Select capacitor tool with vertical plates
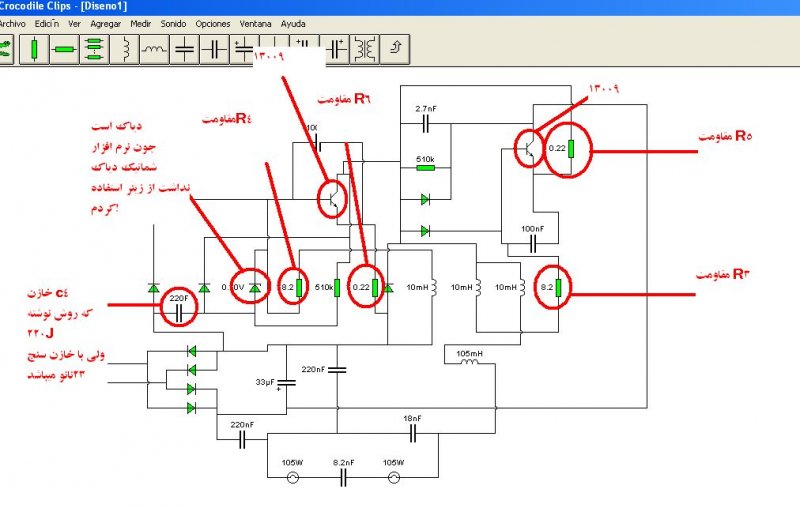This screenshot has width=800, height=508. (214, 49)
